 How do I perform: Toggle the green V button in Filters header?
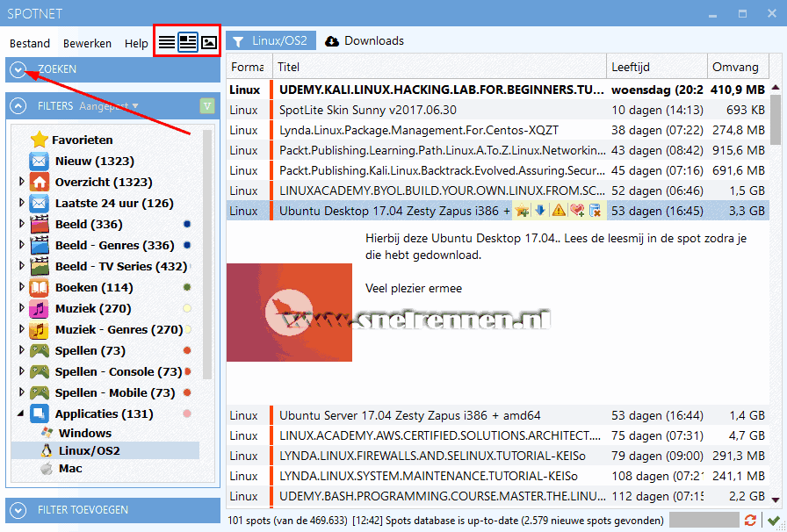[206, 106]
